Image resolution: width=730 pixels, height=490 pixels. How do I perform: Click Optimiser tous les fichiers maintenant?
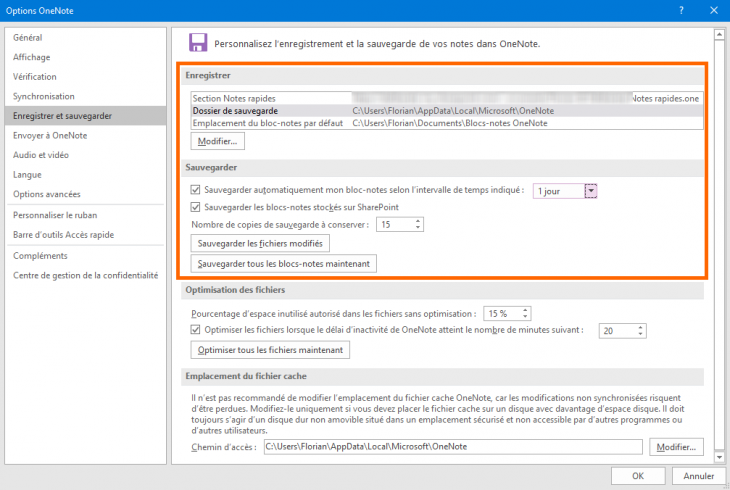point(270,350)
